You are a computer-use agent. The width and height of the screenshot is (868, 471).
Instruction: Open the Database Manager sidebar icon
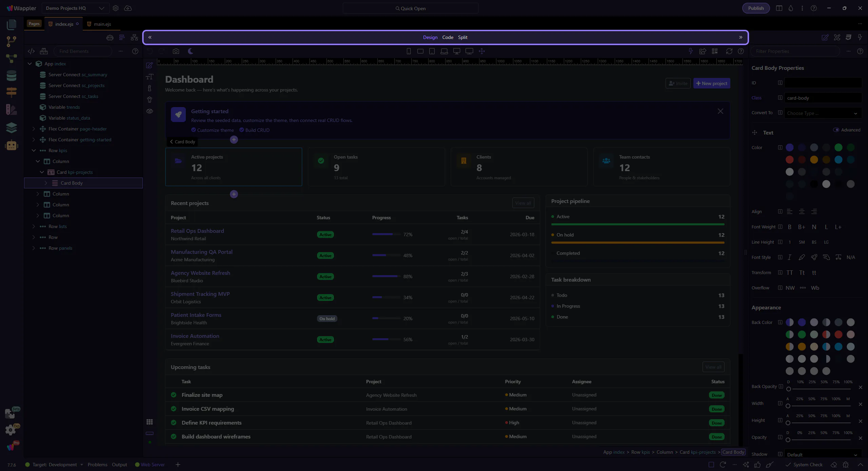(12, 76)
